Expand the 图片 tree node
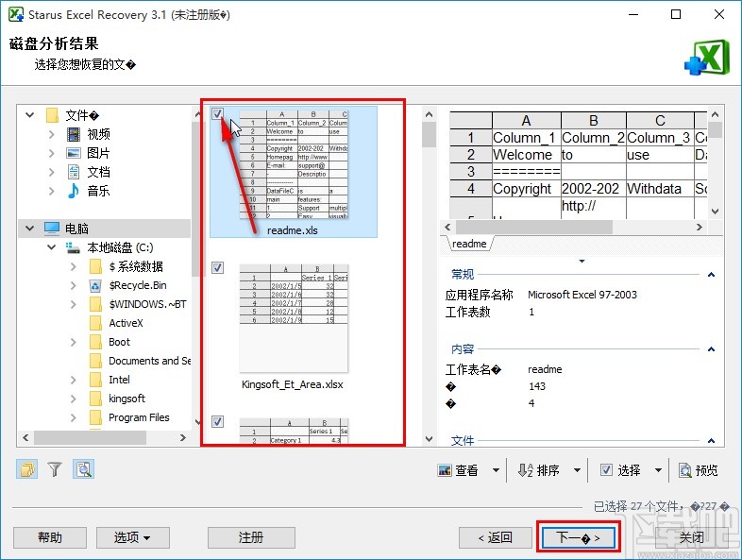Image resolution: width=742 pixels, height=560 pixels. coord(52,153)
